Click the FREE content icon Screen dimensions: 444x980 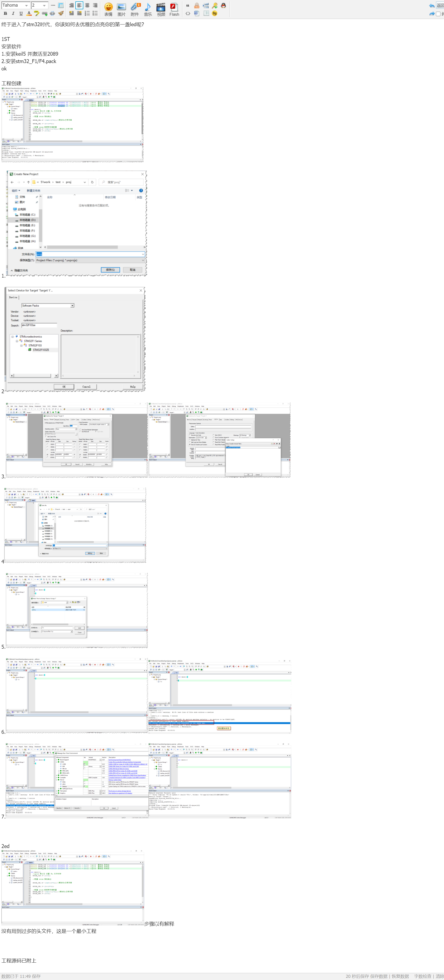coord(197,5)
